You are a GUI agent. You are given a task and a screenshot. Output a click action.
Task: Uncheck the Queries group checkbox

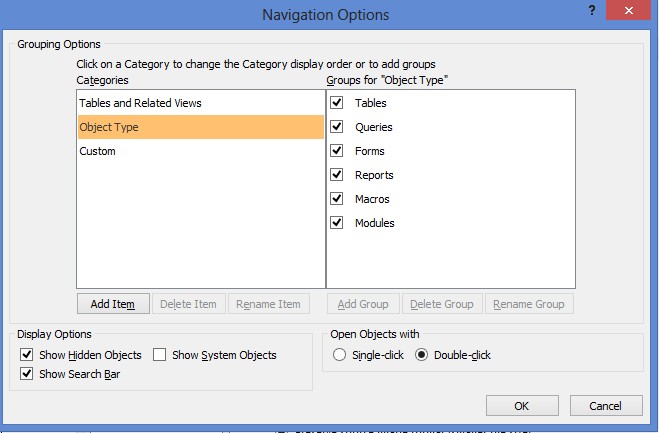(337, 127)
